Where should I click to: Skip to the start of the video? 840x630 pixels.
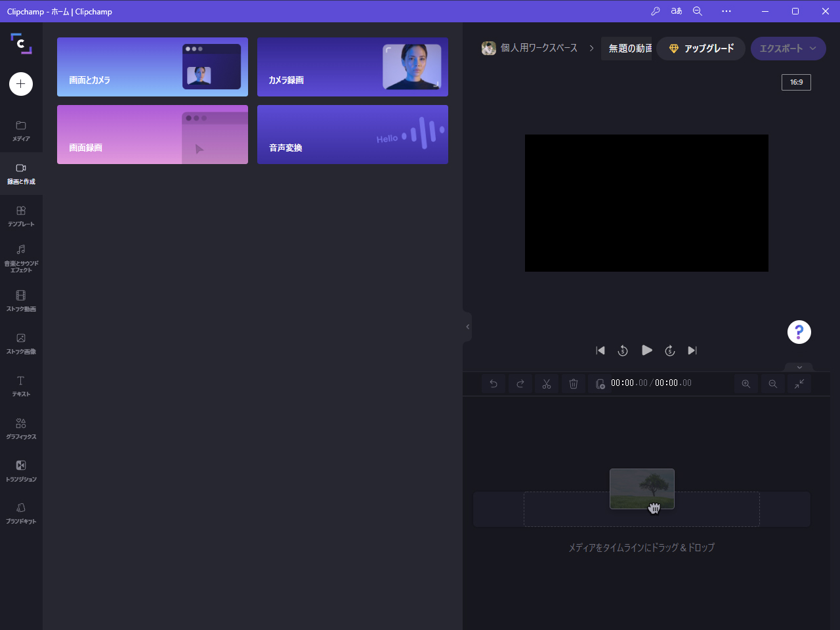(600, 350)
